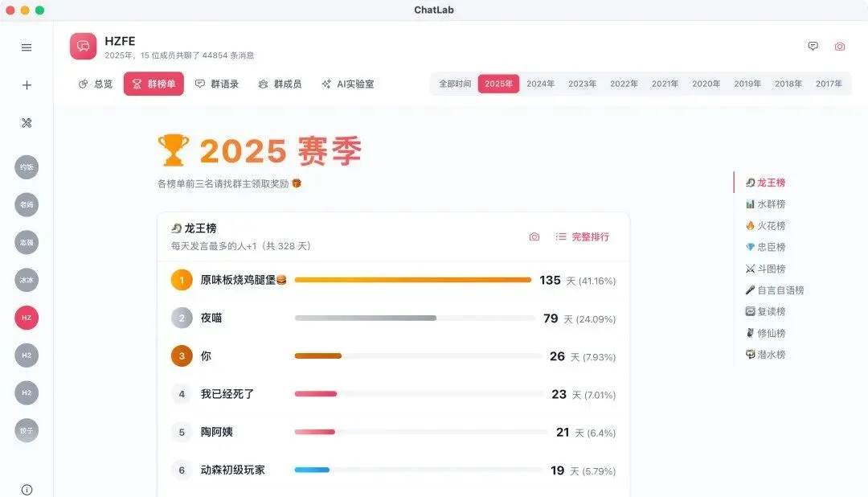Go to the AI实验室 tab
This screenshot has height=497, width=868.
point(348,84)
